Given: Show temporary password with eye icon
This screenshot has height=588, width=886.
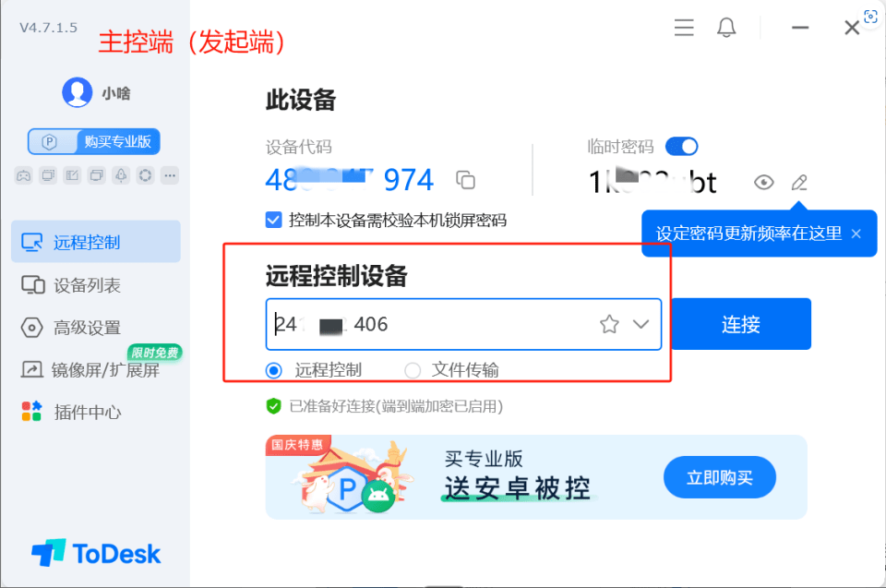Looking at the screenshot, I should click(763, 182).
